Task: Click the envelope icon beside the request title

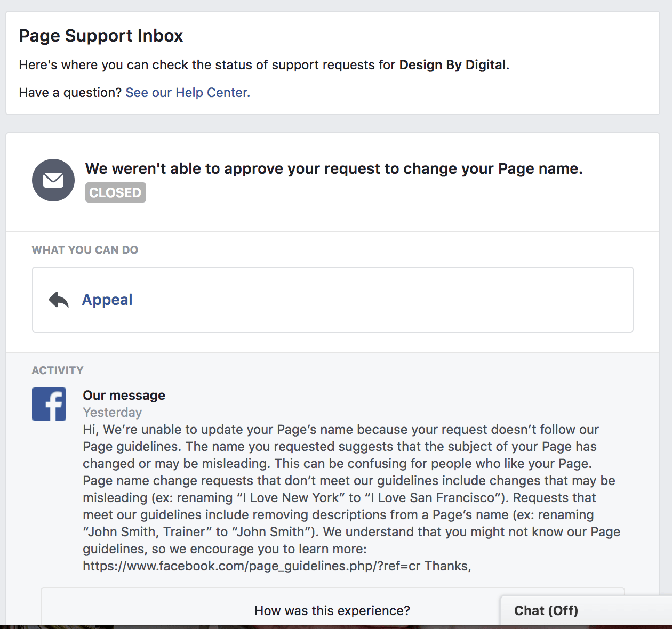Action: [53, 180]
